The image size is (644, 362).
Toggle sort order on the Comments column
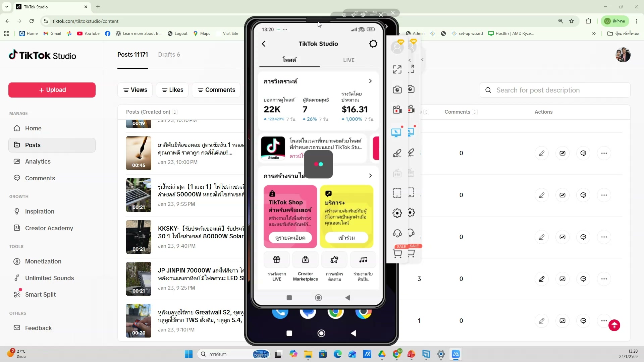pyautogui.click(x=475, y=112)
